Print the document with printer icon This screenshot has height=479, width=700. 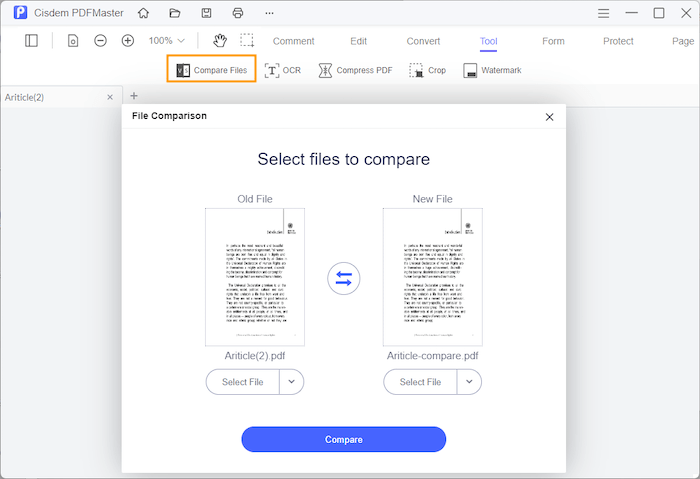[238, 13]
